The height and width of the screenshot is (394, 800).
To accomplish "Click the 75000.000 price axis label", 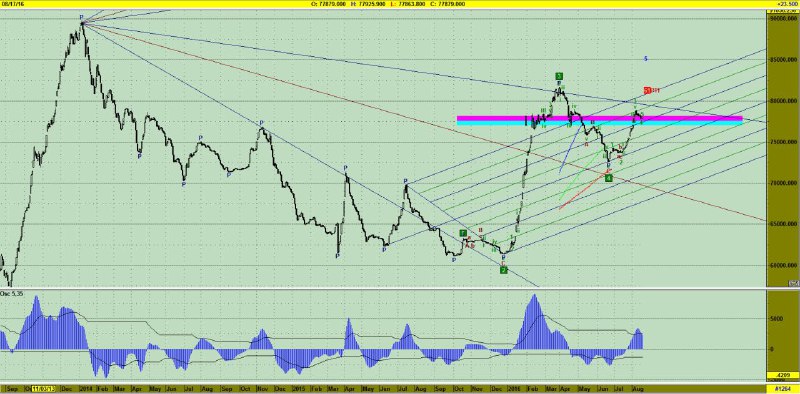I will [x=785, y=142].
